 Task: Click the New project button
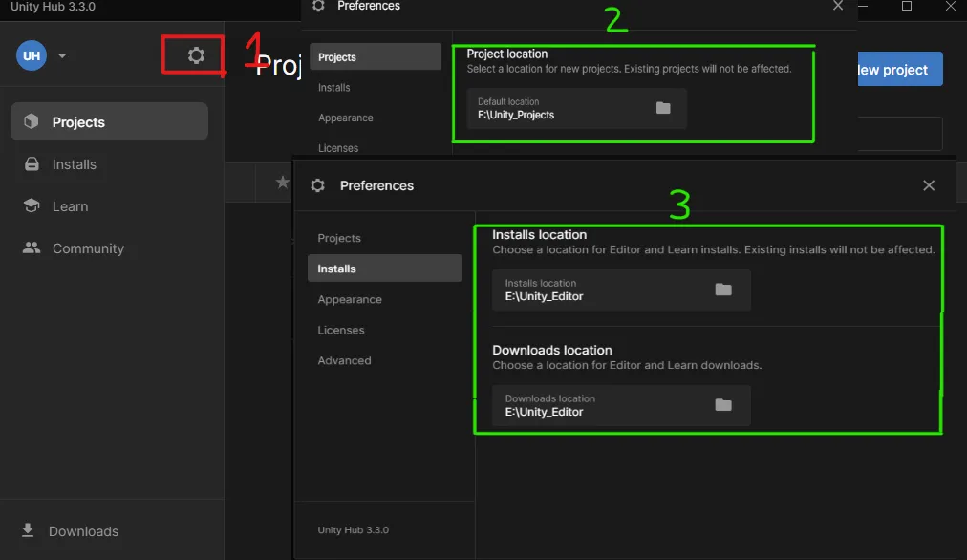896,69
